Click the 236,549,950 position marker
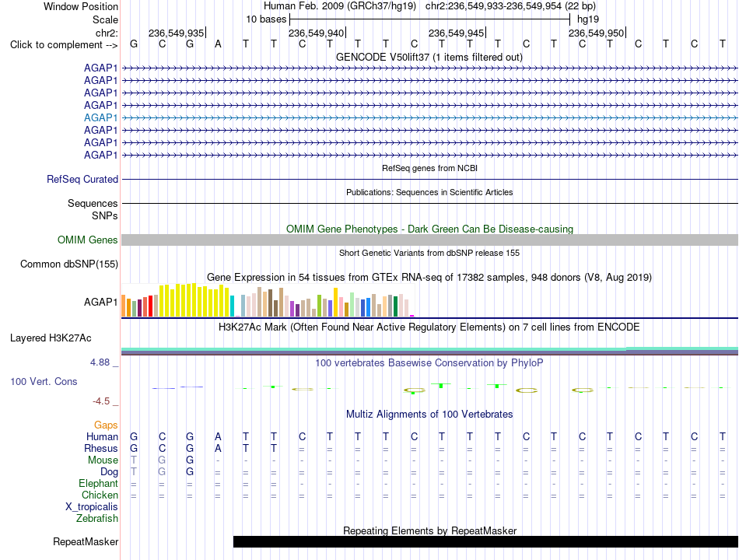739x560 pixels. coord(596,33)
